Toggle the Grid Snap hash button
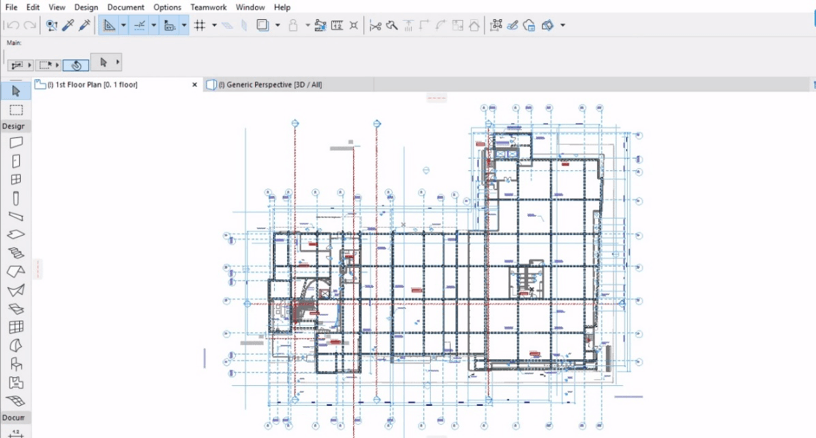Screen dimensions: 816x438 (200, 25)
